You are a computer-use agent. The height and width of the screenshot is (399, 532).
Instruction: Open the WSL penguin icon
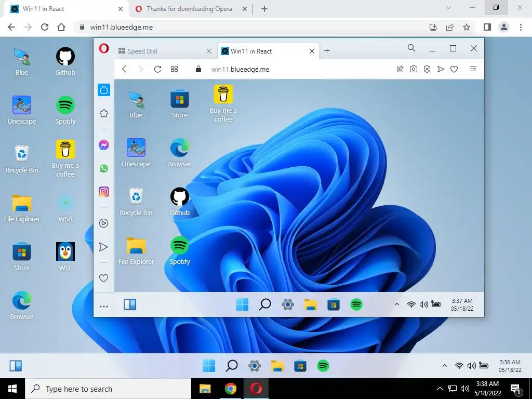pos(65,256)
